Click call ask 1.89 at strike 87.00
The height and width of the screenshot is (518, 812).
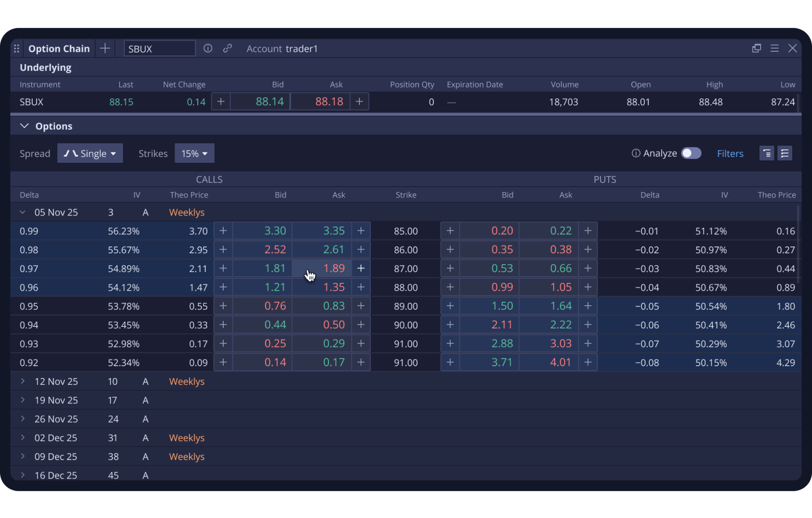click(322, 268)
